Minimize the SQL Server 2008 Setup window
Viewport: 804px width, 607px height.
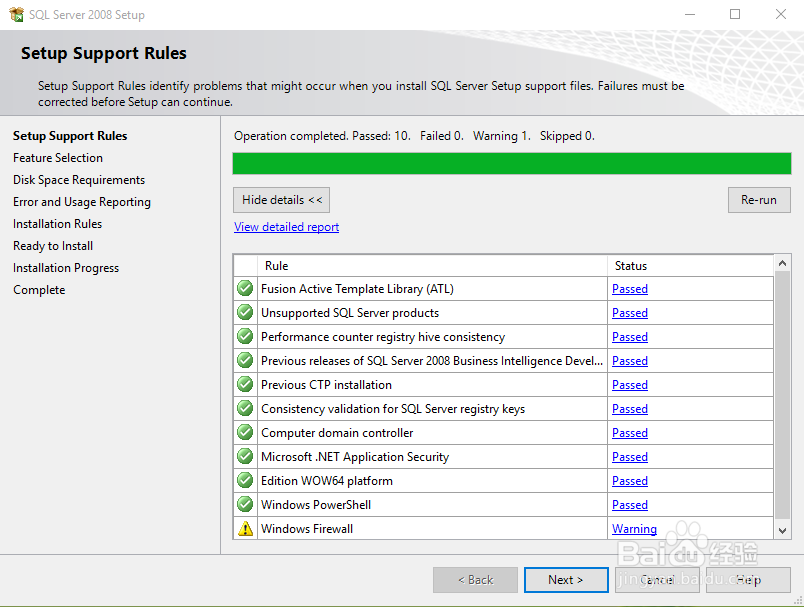coord(690,14)
